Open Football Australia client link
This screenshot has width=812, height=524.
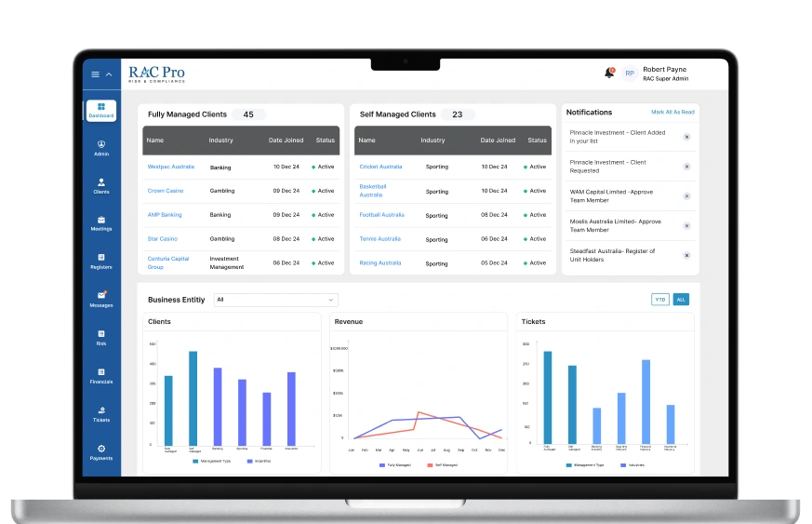click(x=381, y=215)
